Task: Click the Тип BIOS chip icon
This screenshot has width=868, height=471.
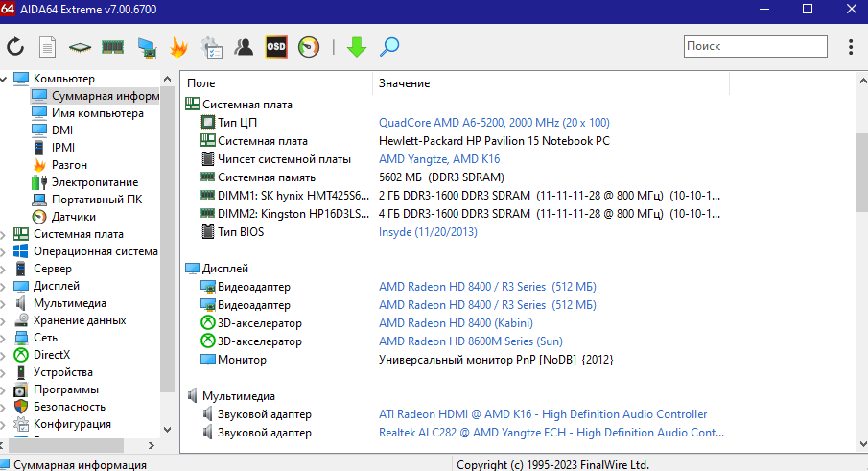Action: pyautogui.click(x=207, y=232)
